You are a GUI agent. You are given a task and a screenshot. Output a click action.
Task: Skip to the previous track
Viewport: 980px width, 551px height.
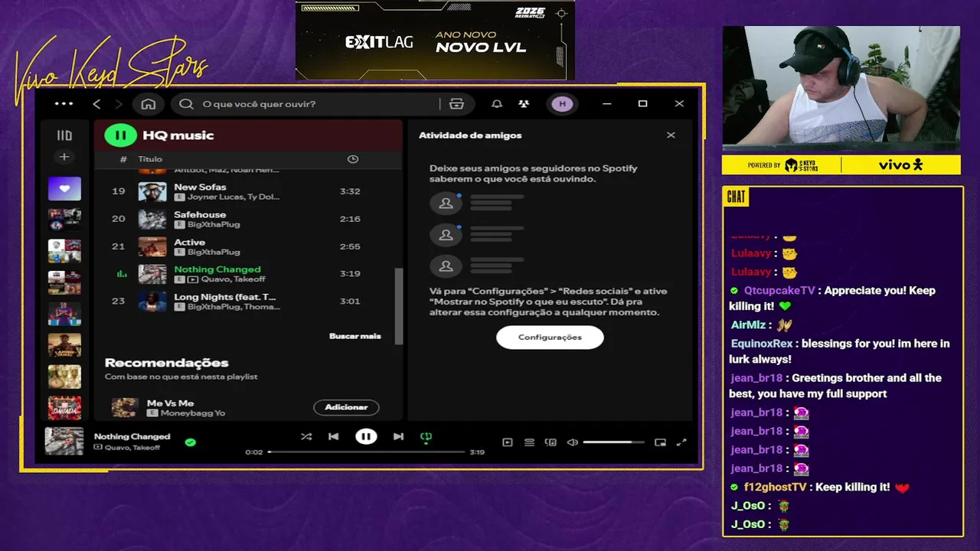[334, 437]
